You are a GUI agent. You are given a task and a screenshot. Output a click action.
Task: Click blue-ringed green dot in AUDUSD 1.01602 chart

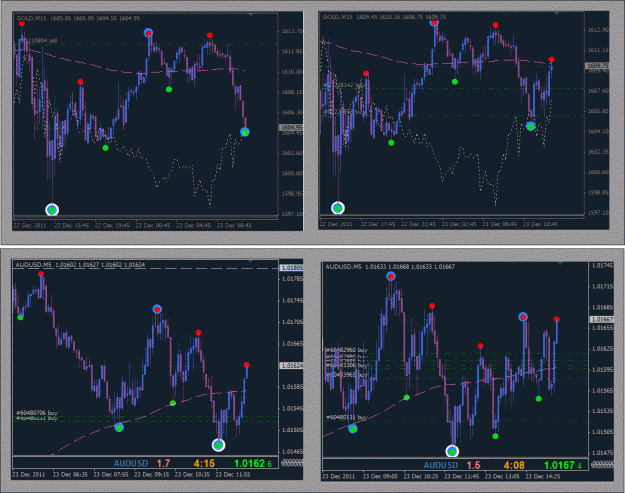point(119,428)
